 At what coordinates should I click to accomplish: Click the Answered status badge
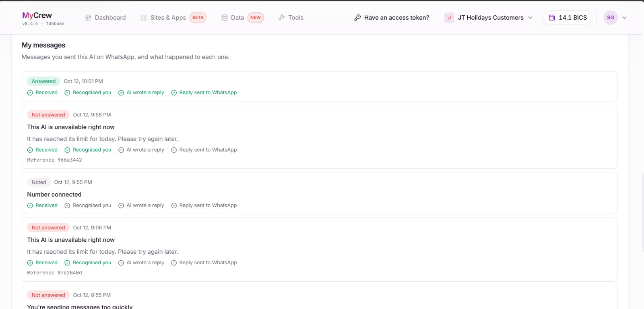coord(43,81)
